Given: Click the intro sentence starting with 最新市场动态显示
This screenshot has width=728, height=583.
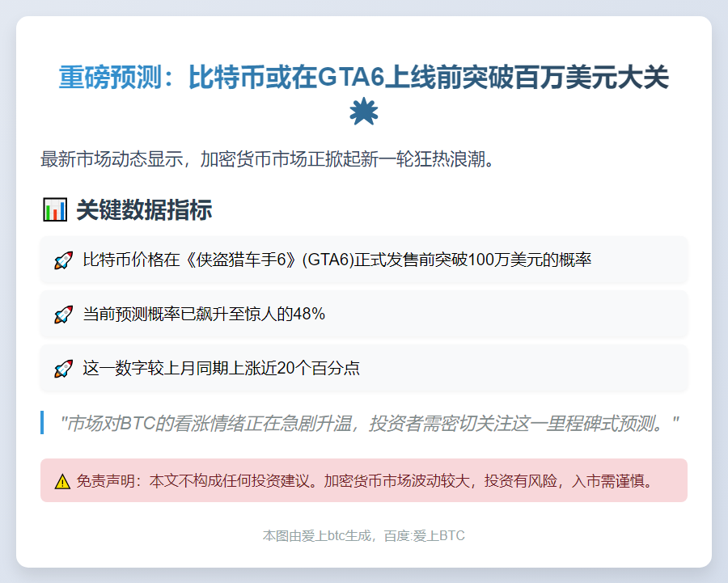Looking at the screenshot, I should 269,159.
